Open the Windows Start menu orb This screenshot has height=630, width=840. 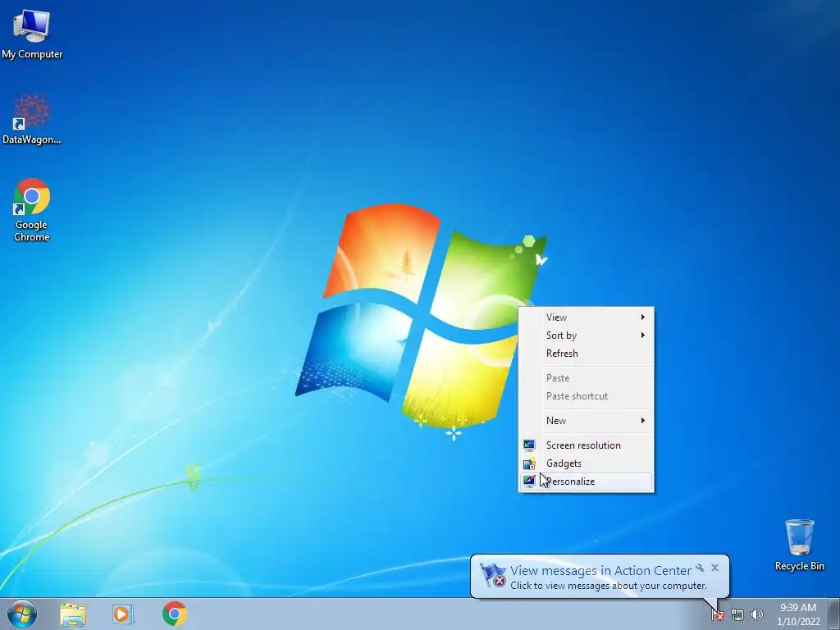coord(22,614)
